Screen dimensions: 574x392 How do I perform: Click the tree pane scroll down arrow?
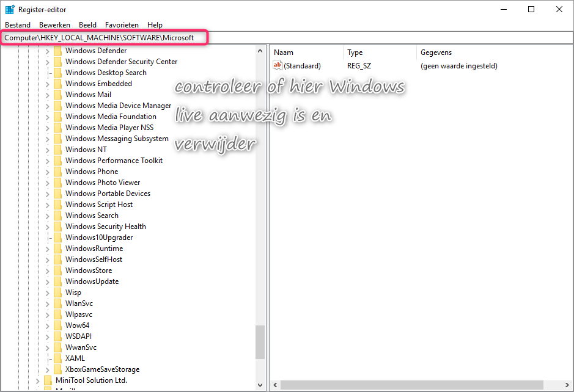[260, 385]
